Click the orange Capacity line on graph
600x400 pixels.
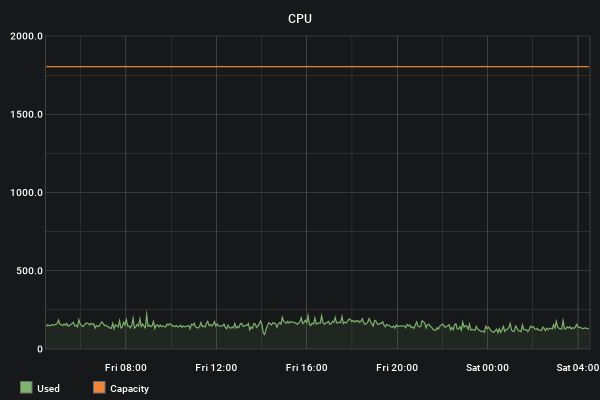point(300,67)
